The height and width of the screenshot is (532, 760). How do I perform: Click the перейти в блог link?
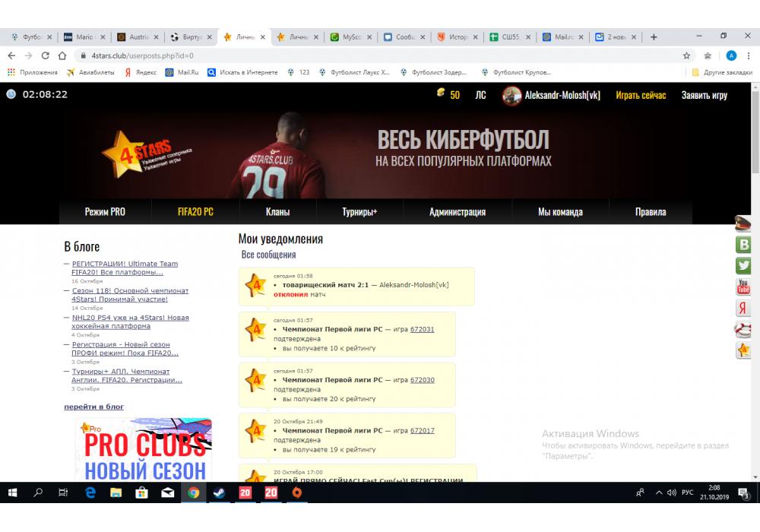click(93, 407)
